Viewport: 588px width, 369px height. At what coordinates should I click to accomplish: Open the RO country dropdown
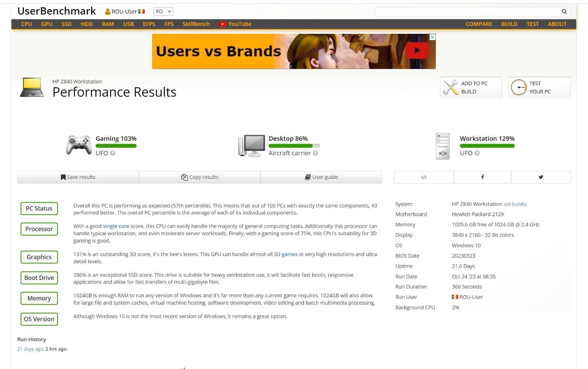pos(163,12)
